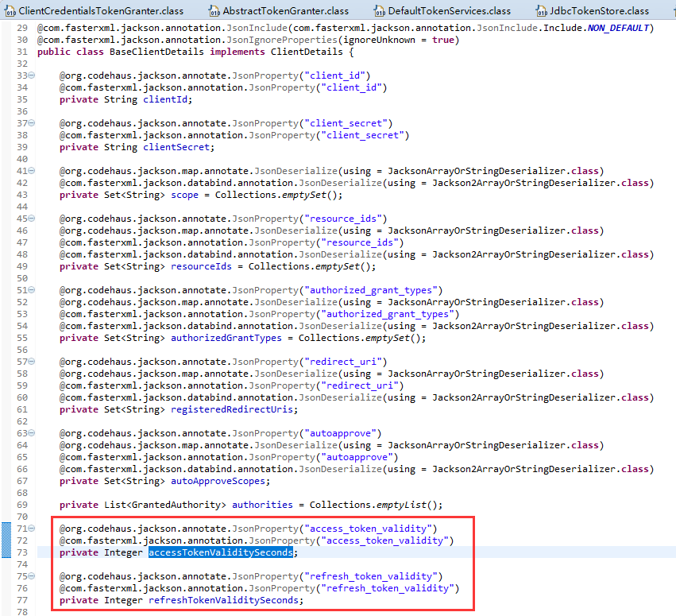Collapse the fold marker at line 71

(x=32, y=529)
